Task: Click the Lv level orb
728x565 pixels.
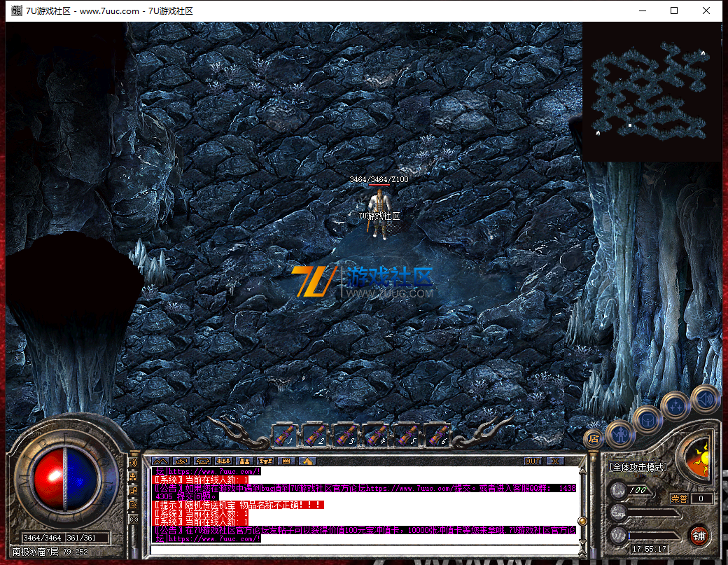Action: click(x=618, y=490)
